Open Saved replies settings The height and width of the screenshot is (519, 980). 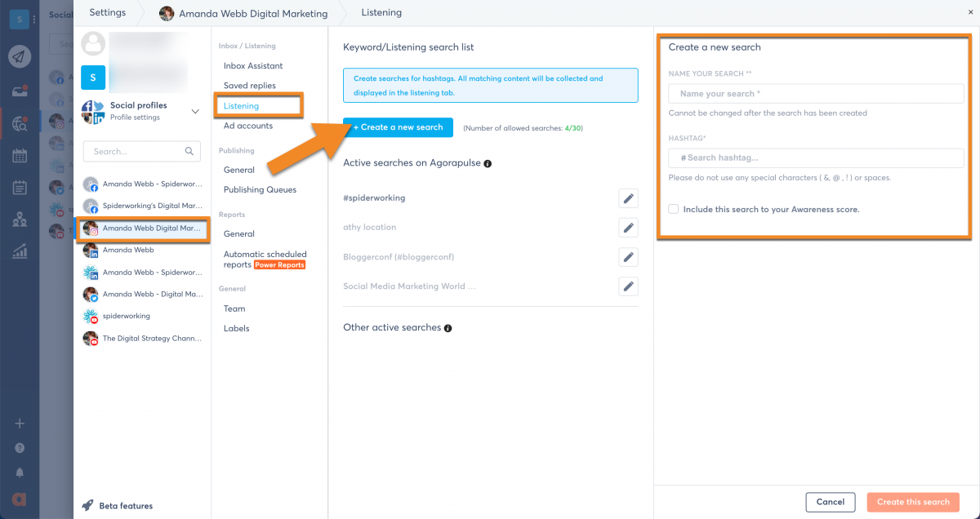pyautogui.click(x=249, y=86)
